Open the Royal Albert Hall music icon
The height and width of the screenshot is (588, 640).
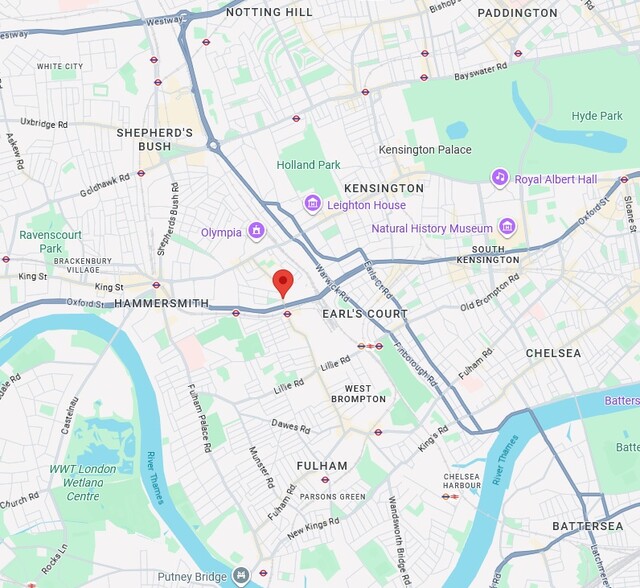pyautogui.click(x=500, y=178)
